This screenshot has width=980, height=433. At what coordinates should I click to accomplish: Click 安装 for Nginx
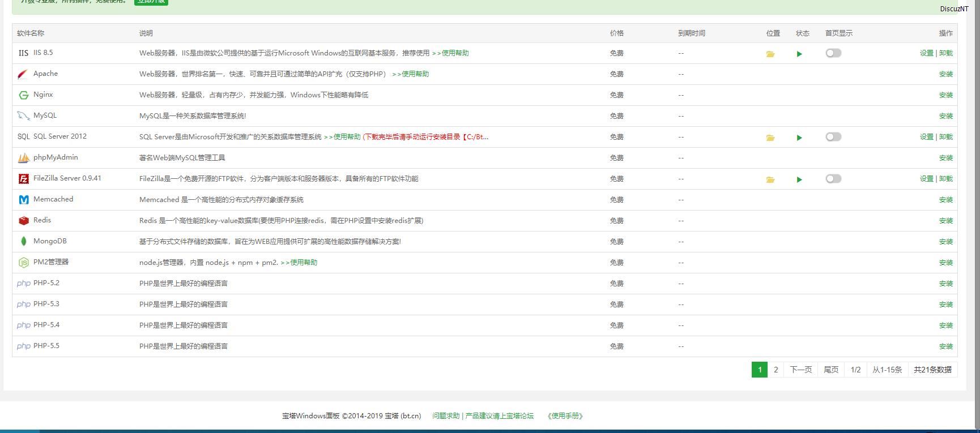click(x=946, y=95)
